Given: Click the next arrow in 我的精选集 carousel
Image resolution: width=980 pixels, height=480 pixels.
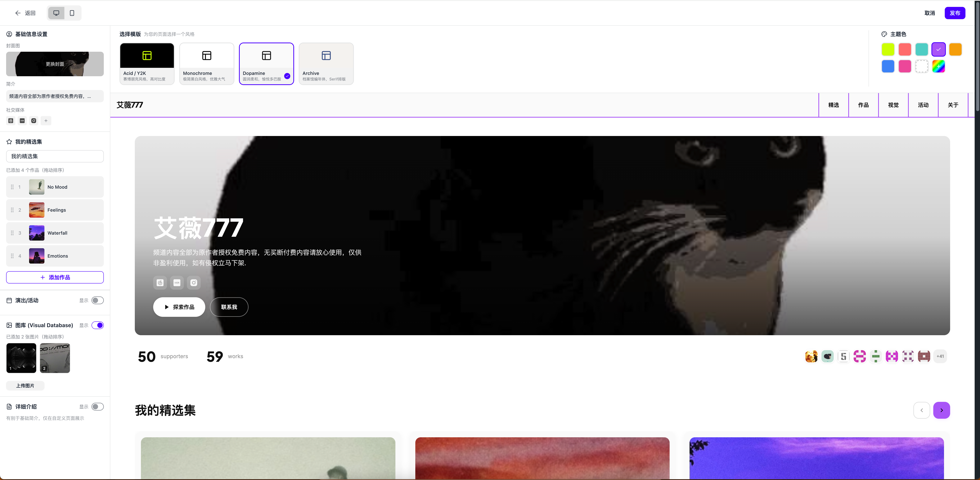Looking at the screenshot, I should pos(942,410).
